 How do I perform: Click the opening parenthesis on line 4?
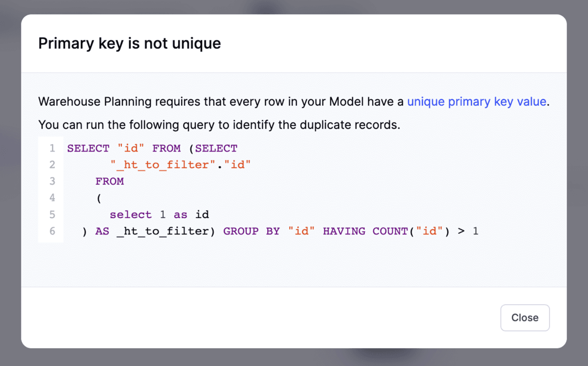[x=99, y=198]
